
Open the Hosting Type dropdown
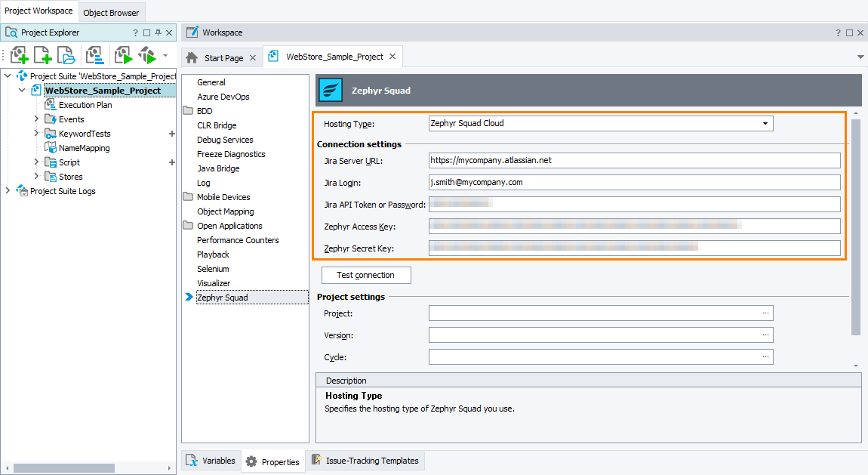click(x=767, y=123)
